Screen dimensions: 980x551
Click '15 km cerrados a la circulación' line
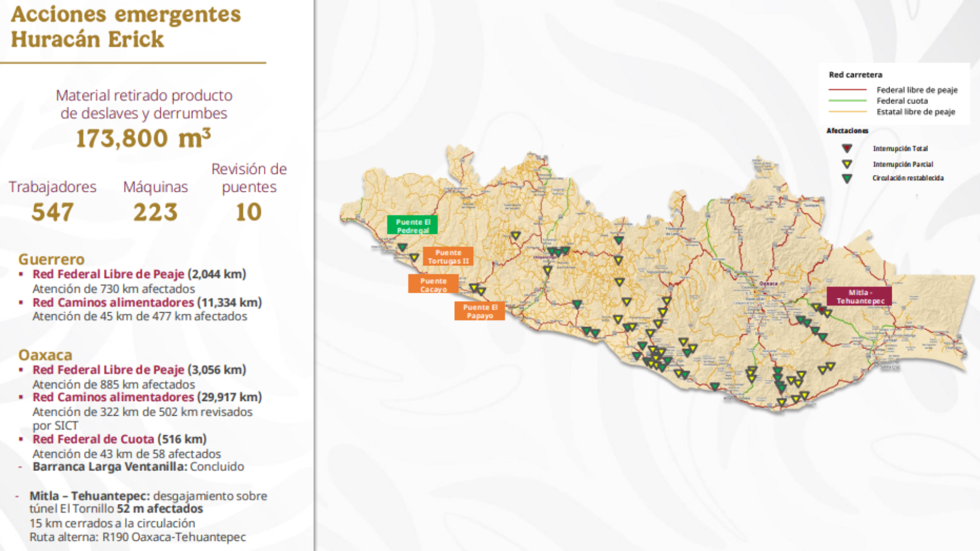coord(112,523)
